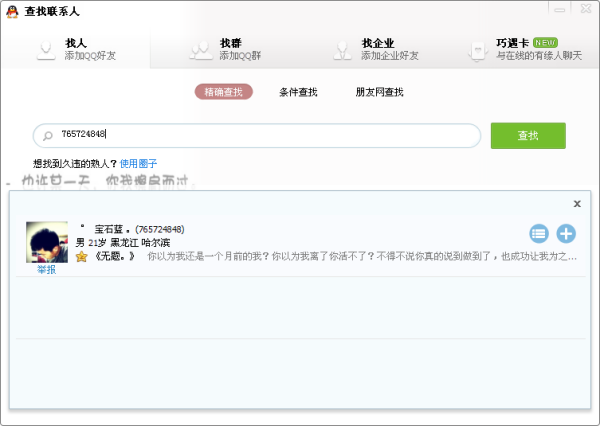Click the magnifier icon in the search box

[46, 135]
